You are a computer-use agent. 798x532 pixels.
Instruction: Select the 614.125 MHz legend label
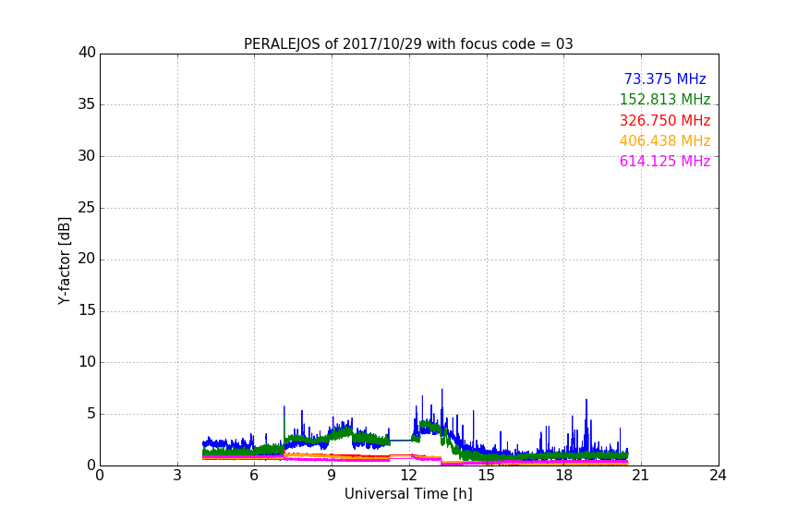pyautogui.click(x=665, y=162)
